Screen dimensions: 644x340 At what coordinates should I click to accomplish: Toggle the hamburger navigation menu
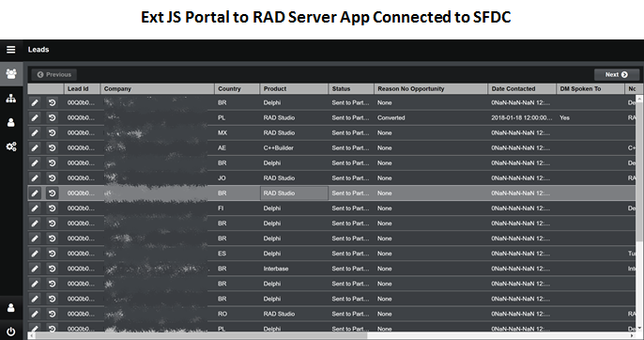point(11,50)
